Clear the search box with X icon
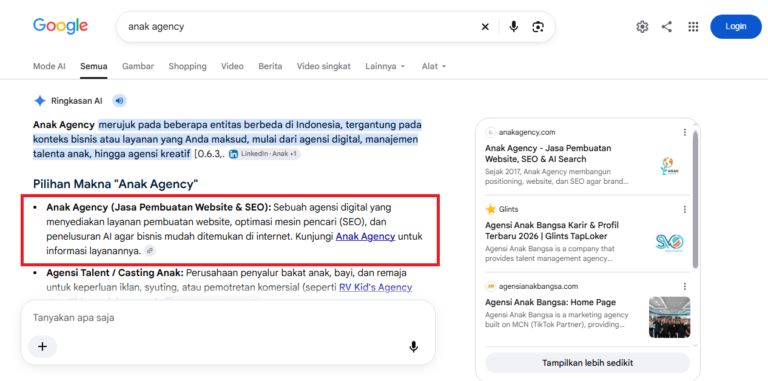Screen dimensions: 768x381 tap(485, 26)
